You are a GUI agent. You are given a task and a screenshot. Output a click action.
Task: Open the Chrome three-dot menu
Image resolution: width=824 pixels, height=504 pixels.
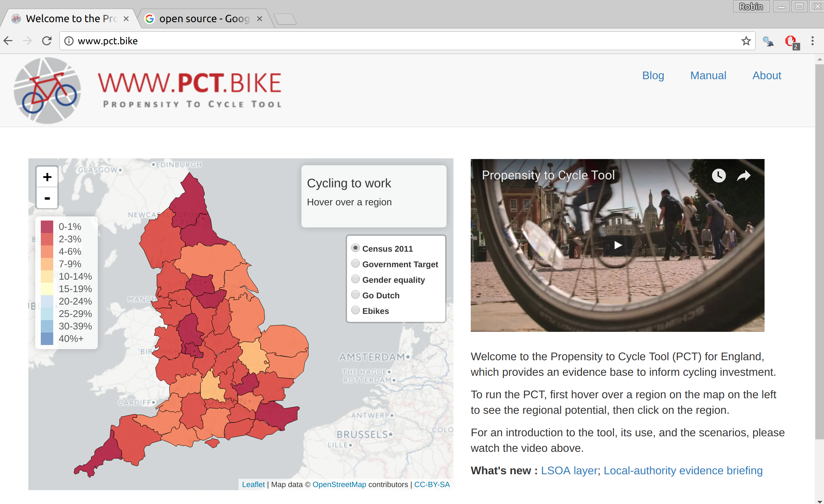812,41
